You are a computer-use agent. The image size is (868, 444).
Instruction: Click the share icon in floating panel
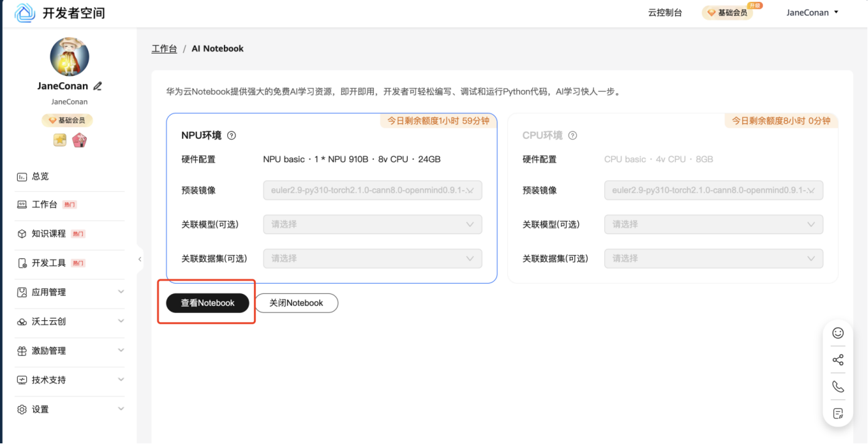pyautogui.click(x=838, y=360)
